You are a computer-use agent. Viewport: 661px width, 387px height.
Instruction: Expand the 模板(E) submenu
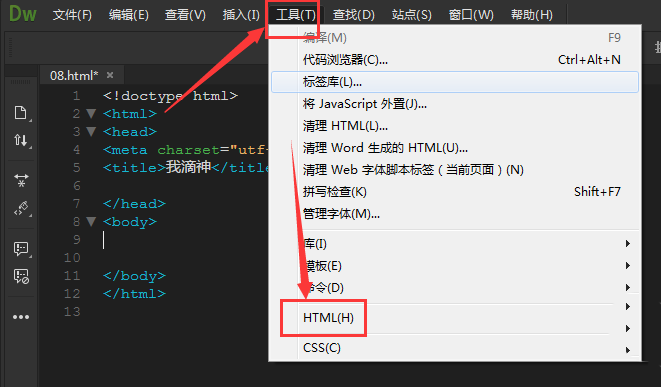click(455, 266)
